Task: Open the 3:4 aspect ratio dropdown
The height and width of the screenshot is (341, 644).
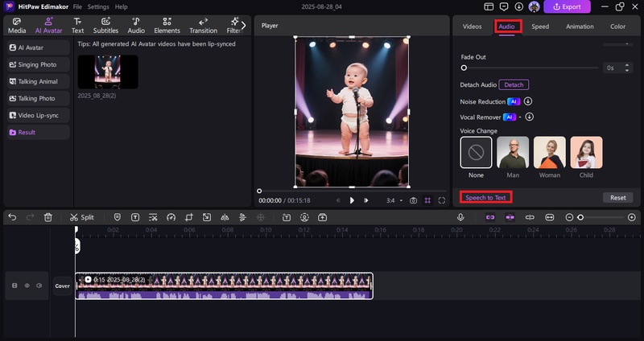Action: [394, 200]
